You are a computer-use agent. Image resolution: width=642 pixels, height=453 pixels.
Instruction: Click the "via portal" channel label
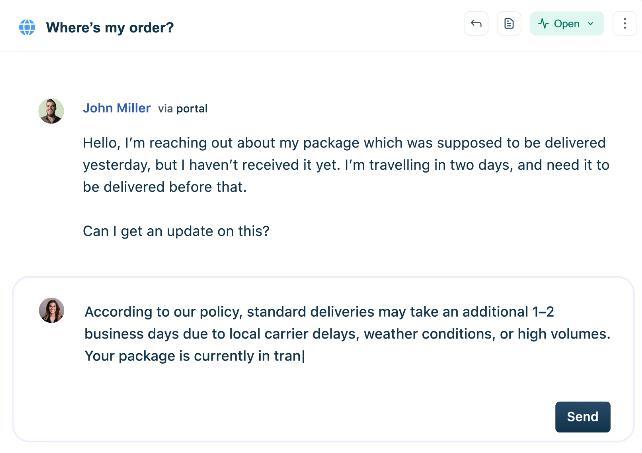pyautogui.click(x=183, y=108)
